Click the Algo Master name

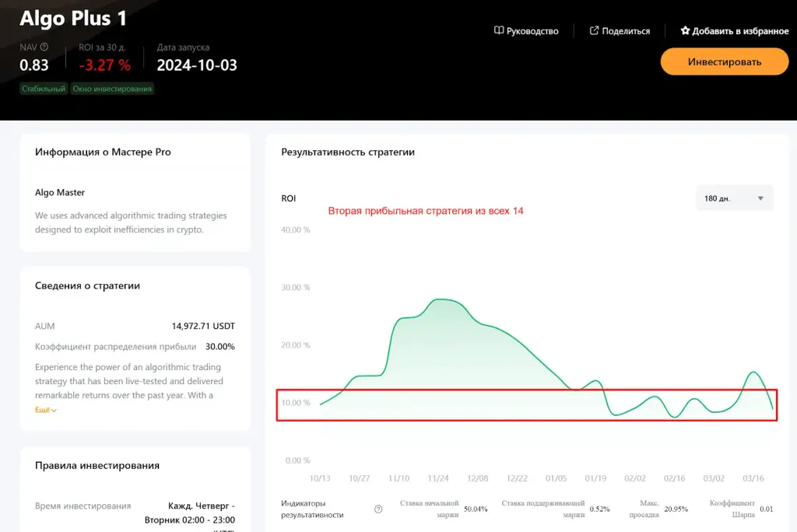click(x=60, y=193)
